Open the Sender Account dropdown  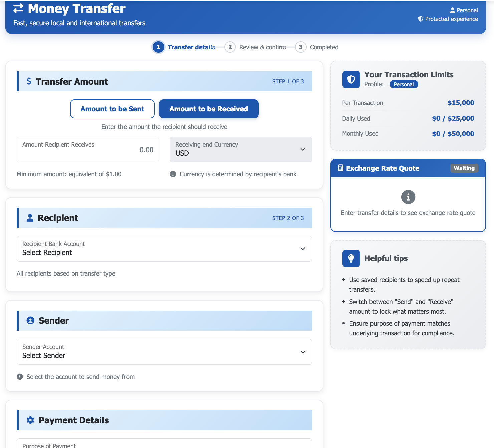(x=164, y=352)
